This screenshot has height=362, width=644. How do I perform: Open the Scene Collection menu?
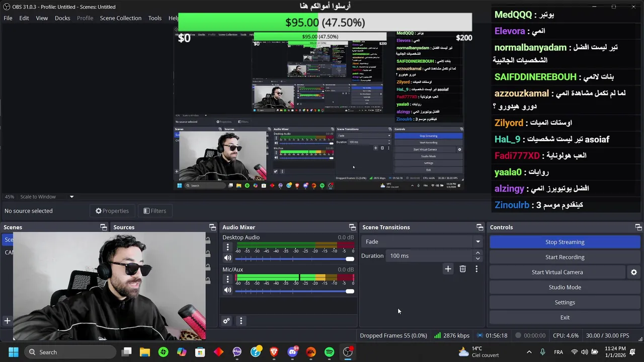(x=121, y=18)
